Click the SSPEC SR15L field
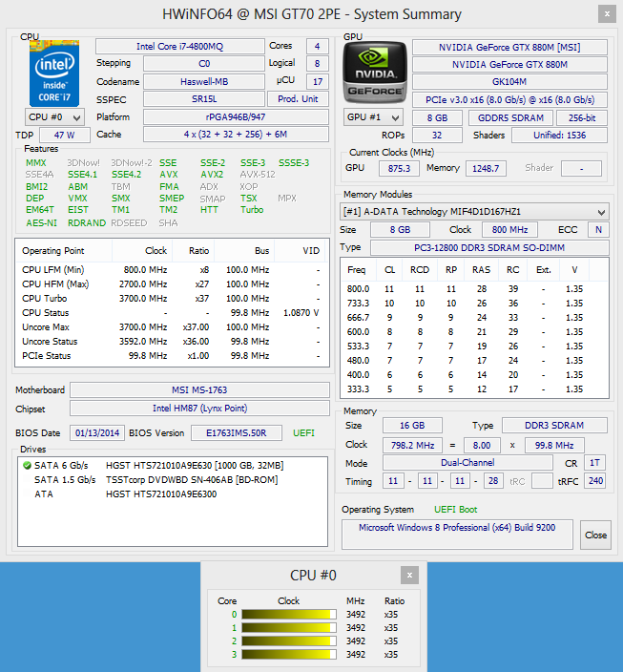This screenshot has width=623, height=672. (204, 99)
